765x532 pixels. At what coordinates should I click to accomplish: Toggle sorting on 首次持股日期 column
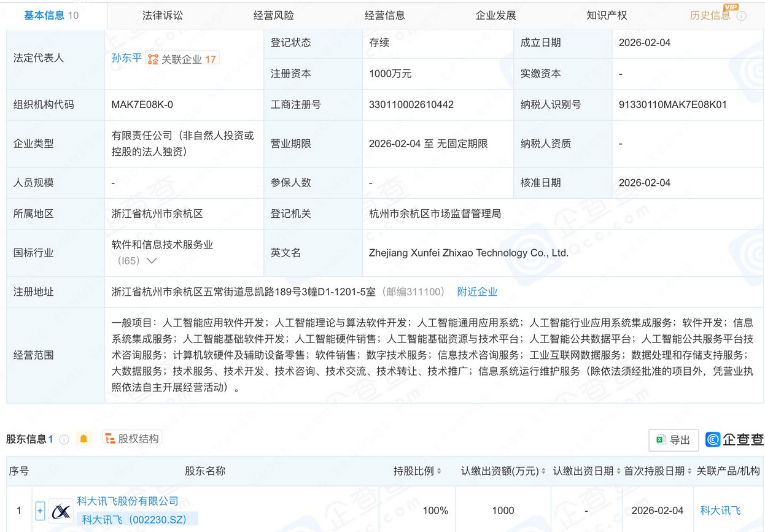click(x=689, y=471)
